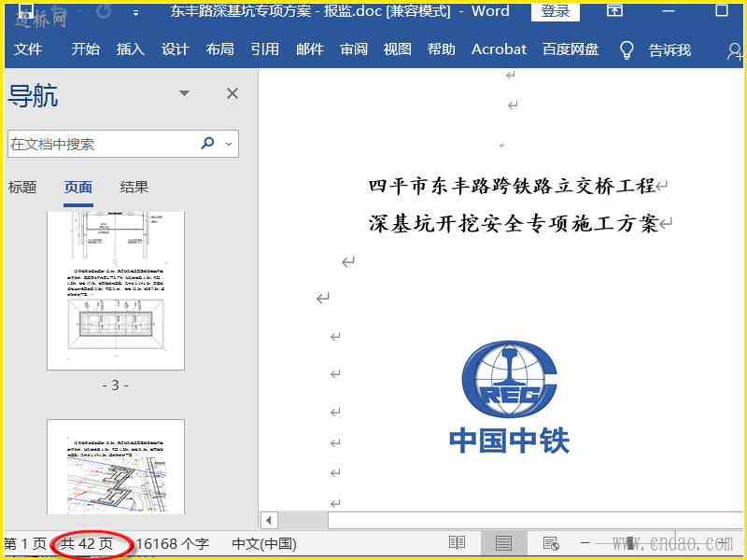
Task: Click the Redo circular arrow in title bar
Action: [x=104, y=11]
